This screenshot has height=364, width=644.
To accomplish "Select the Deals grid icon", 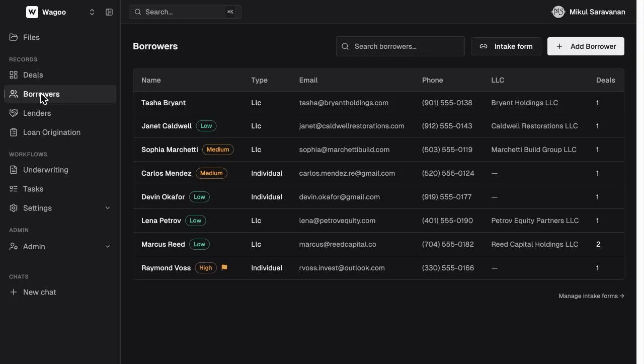I will coord(14,75).
